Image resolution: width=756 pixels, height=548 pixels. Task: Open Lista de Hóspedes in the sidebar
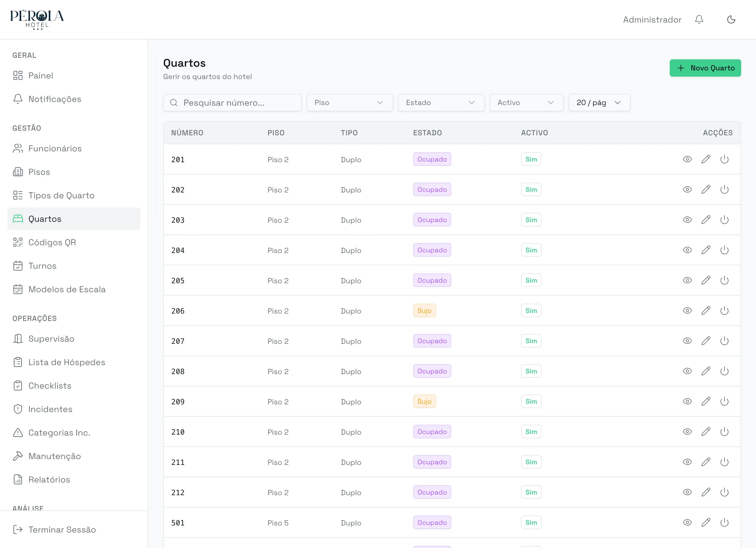coord(74,362)
